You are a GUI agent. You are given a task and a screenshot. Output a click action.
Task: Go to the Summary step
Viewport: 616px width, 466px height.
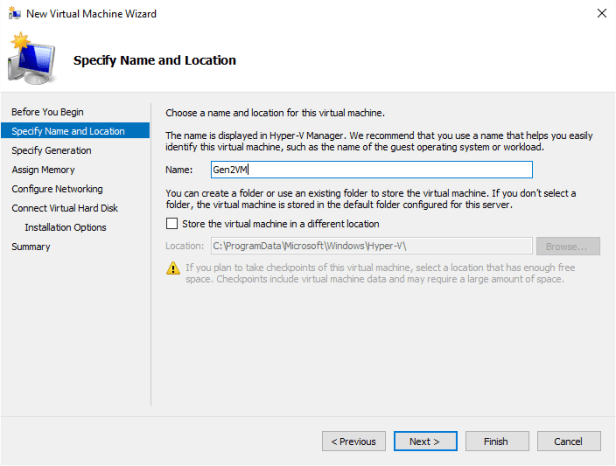[29, 247]
